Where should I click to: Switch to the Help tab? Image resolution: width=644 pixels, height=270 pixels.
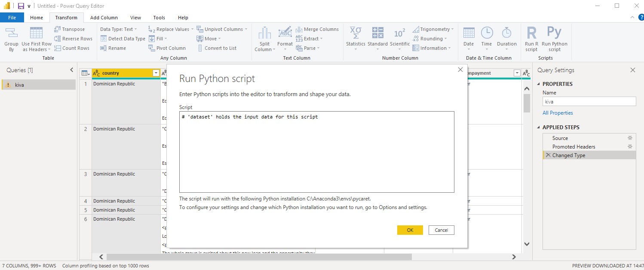tap(183, 18)
